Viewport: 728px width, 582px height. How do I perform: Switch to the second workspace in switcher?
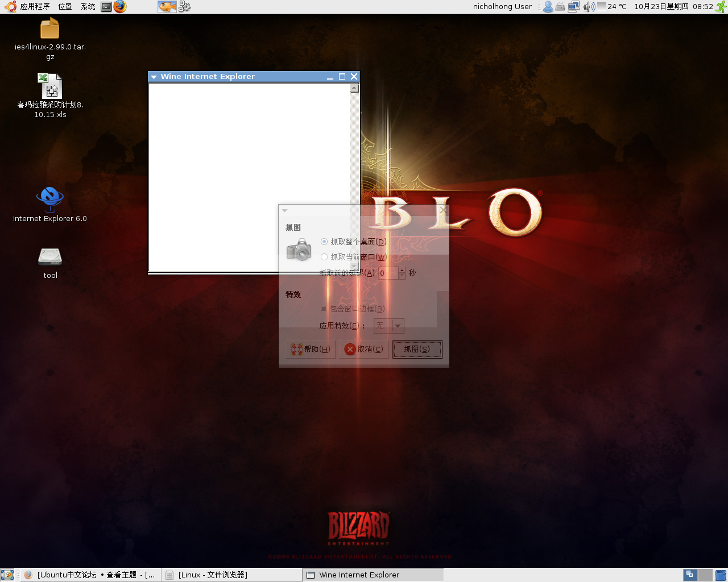tap(705, 575)
